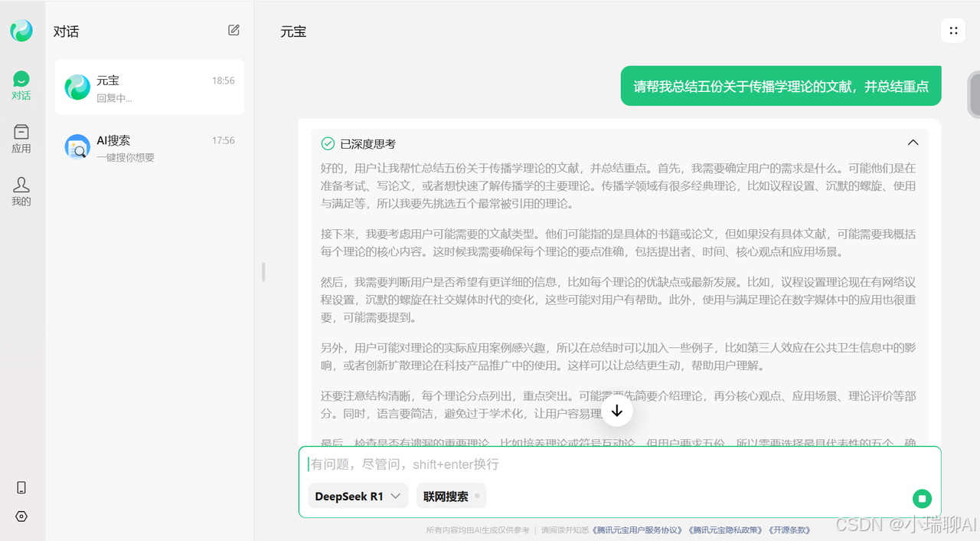Click the AI搜索 avatar icon

point(77,147)
